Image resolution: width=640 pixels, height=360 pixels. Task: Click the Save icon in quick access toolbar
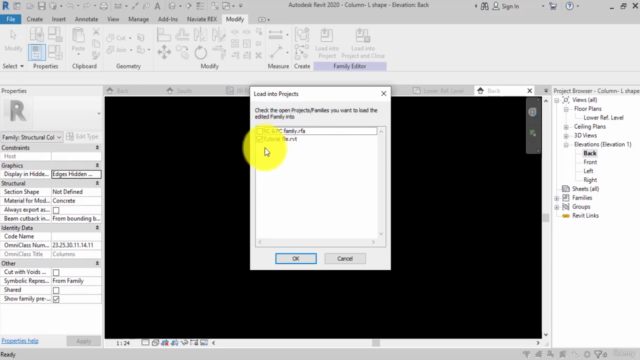[41, 6]
